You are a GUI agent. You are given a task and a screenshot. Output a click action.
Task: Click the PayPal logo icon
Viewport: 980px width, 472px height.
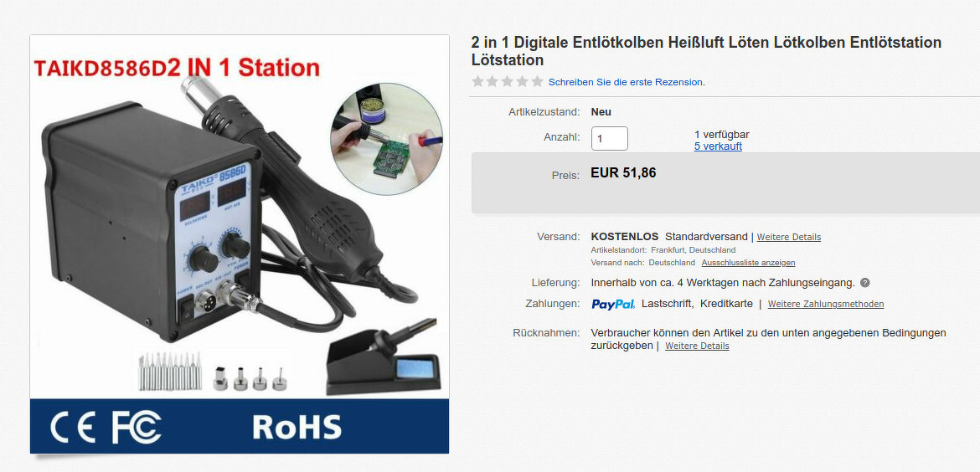pyautogui.click(x=613, y=304)
